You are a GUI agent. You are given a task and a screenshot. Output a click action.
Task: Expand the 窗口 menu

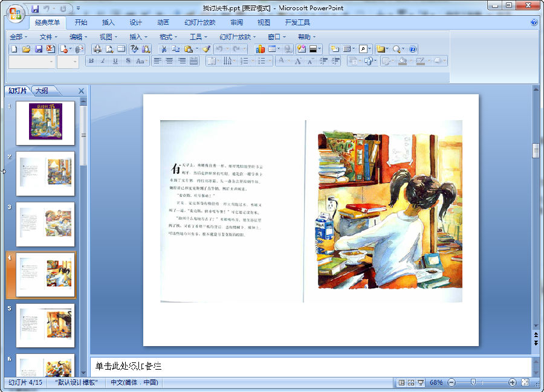(277, 37)
